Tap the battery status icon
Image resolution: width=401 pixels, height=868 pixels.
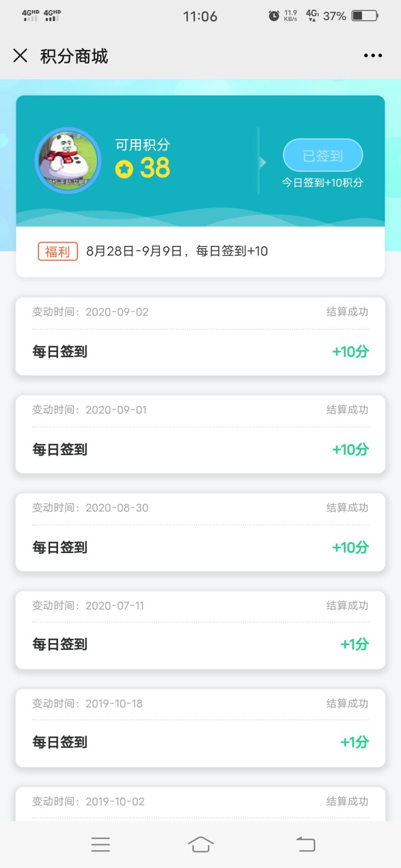pyautogui.click(x=365, y=16)
